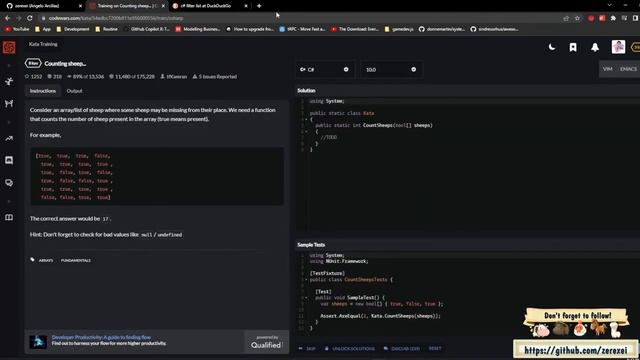
Task: Close the Training on Counting sheep tab
Action: 163,6
